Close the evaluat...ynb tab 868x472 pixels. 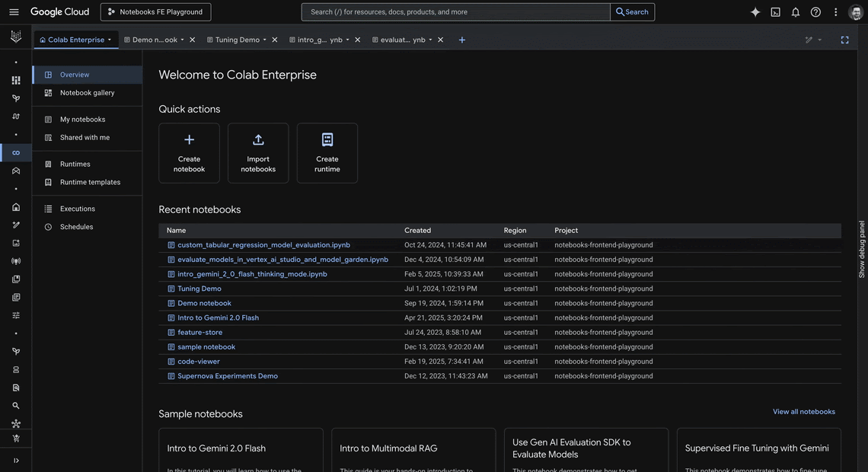point(441,40)
